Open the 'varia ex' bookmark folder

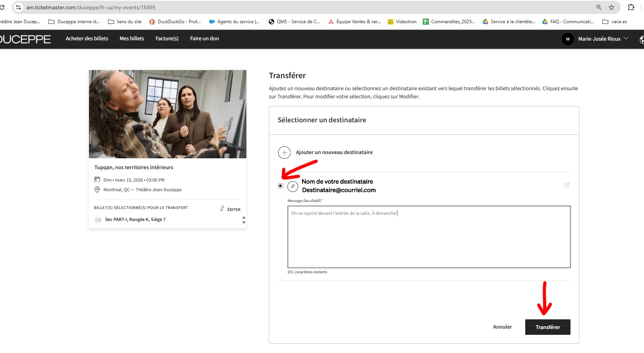coord(615,22)
